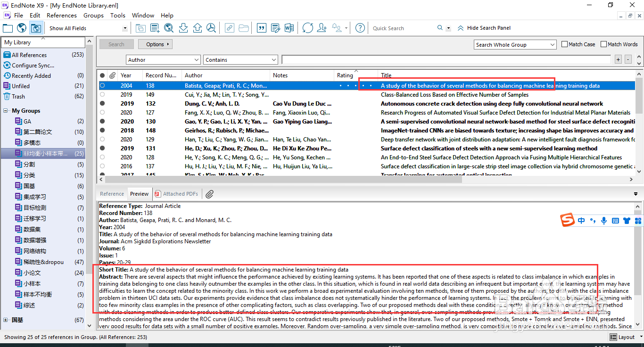The height and width of the screenshot is (347, 644).
Task: Click Sogou voice input microphone icon
Action: click(604, 220)
